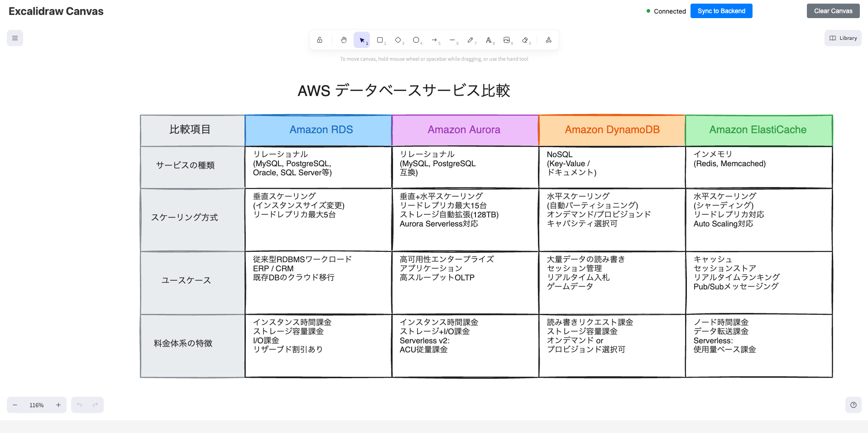Click the Sync to Backend button

click(721, 11)
